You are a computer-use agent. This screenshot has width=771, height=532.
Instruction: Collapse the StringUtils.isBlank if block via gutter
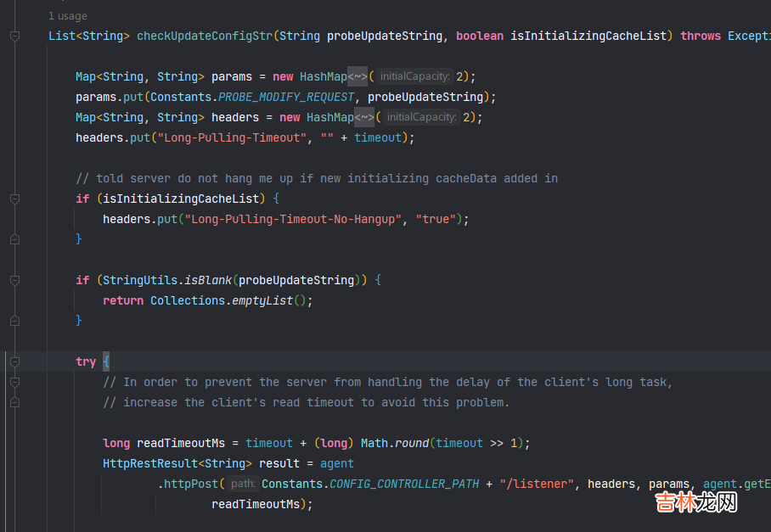pyautogui.click(x=14, y=280)
